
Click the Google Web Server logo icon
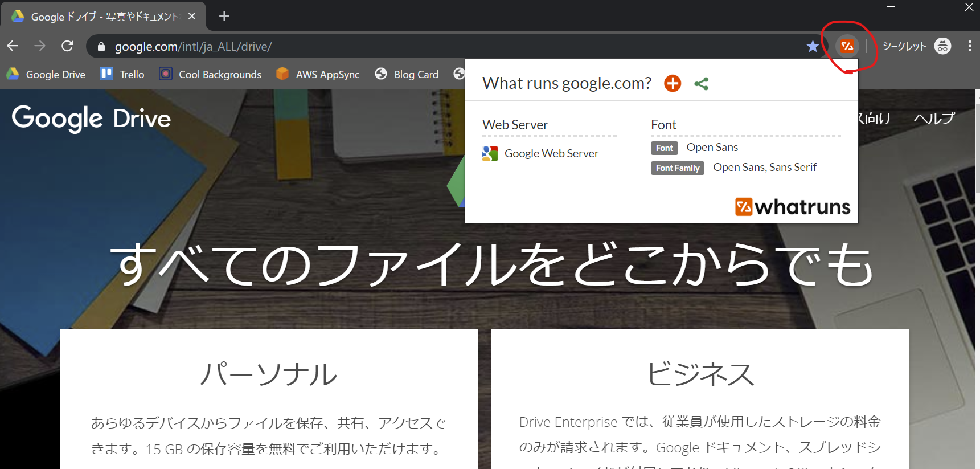490,153
